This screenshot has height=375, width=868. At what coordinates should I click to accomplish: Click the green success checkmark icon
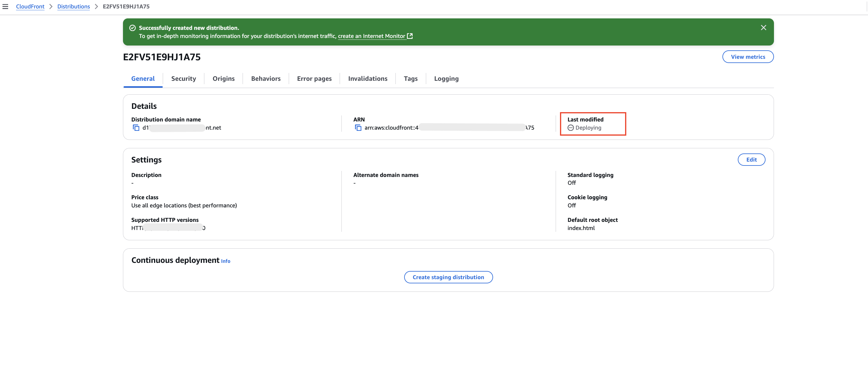[132, 28]
